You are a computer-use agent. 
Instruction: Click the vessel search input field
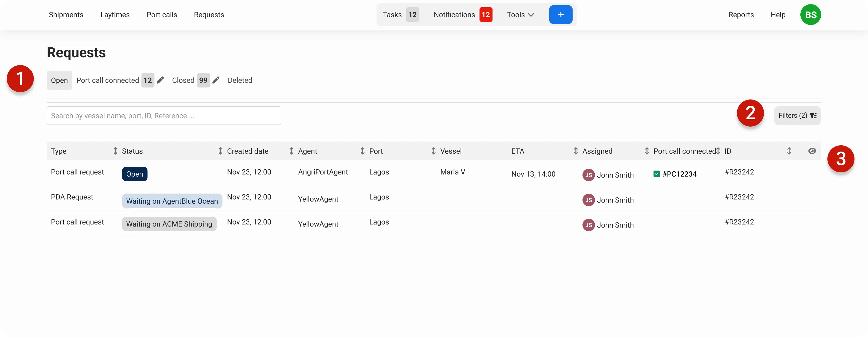pyautogui.click(x=164, y=115)
